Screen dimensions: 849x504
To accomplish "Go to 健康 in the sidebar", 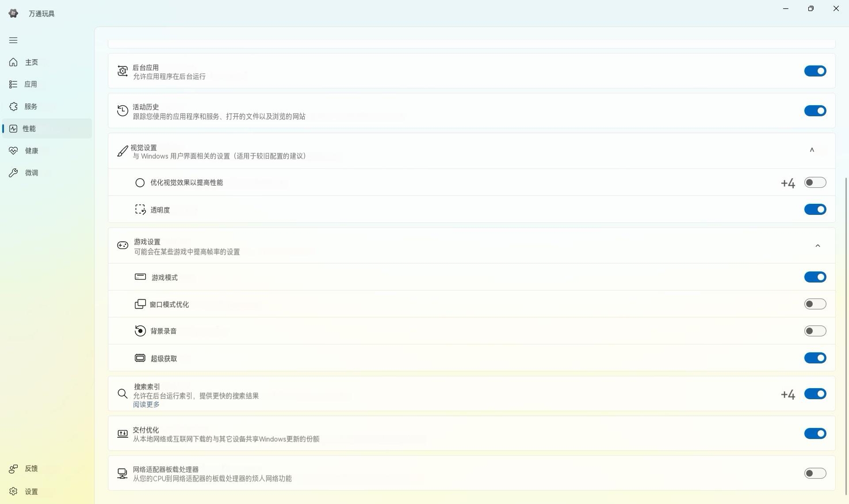I will pyautogui.click(x=31, y=151).
